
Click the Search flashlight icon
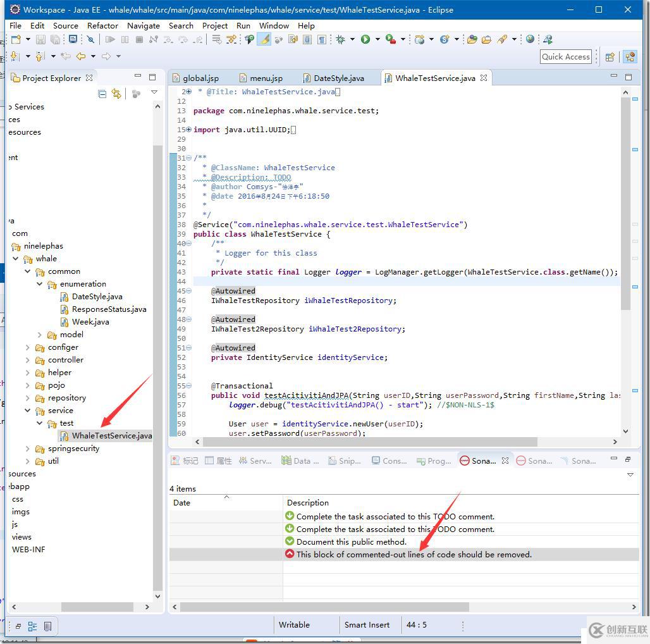[x=502, y=39]
